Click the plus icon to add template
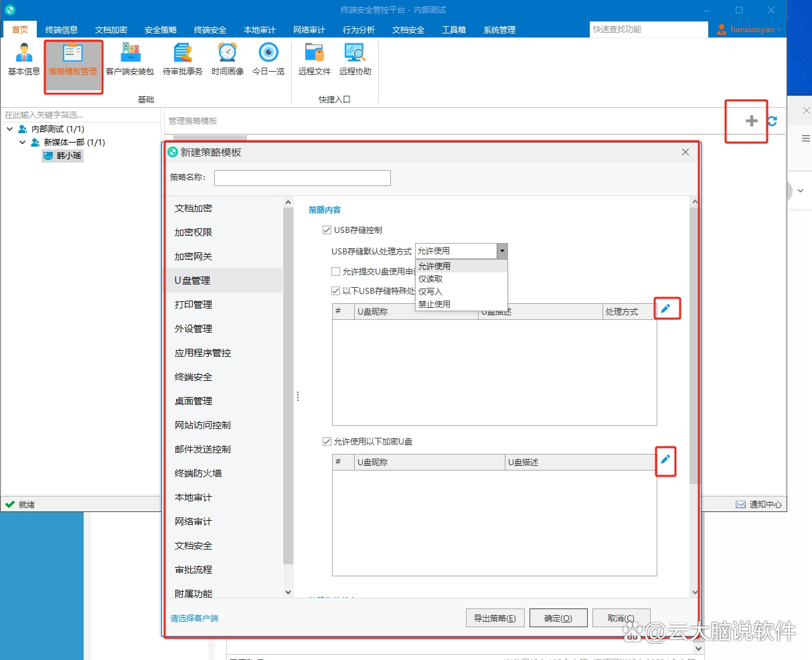Viewport: 812px width, 660px height. pos(751,121)
